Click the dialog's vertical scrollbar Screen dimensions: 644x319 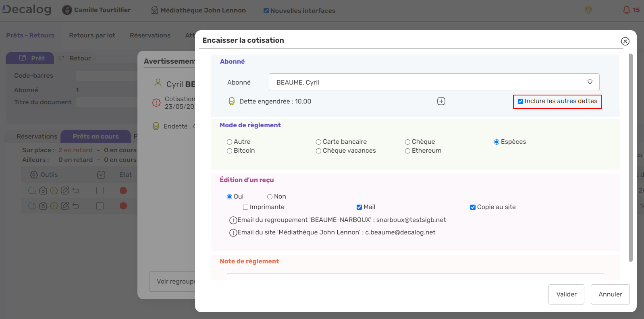(x=631, y=157)
